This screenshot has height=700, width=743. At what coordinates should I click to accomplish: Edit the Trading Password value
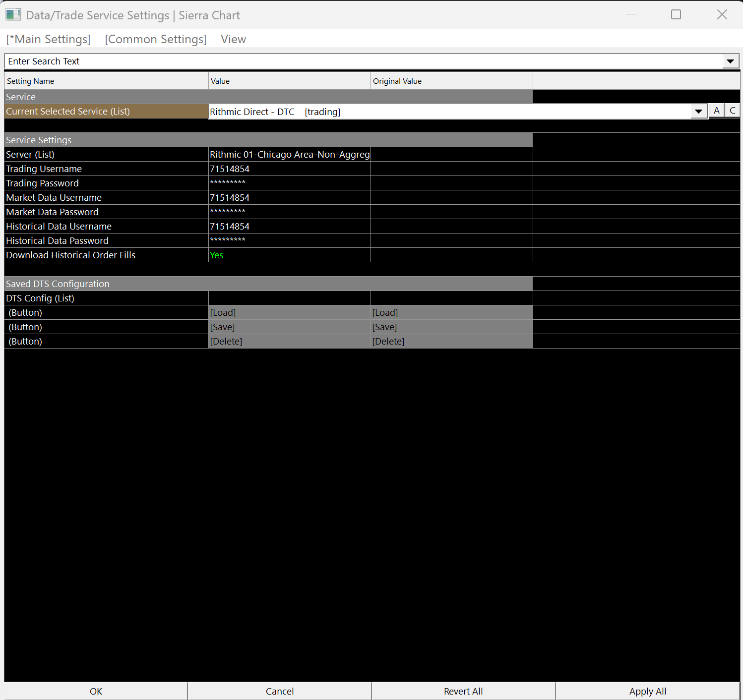point(290,183)
